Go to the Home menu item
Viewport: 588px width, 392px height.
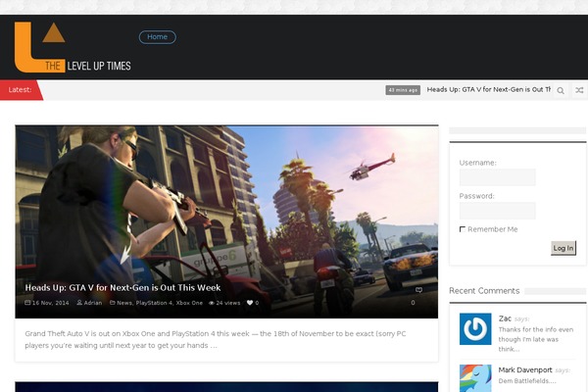tap(157, 37)
